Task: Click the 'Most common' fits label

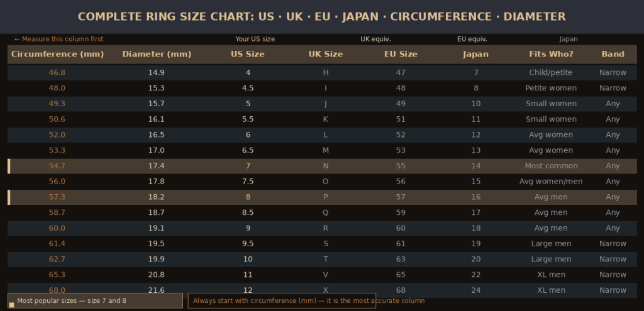Action: coord(551,166)
